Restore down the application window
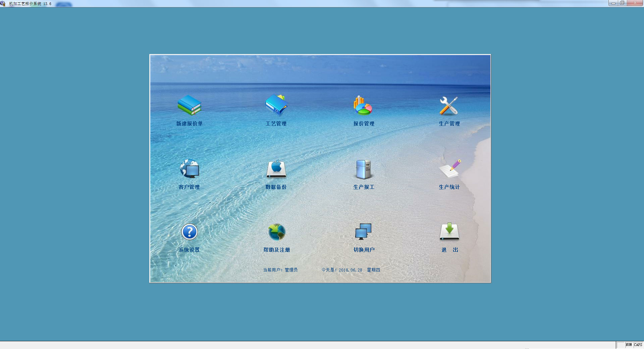 point(622,3)
